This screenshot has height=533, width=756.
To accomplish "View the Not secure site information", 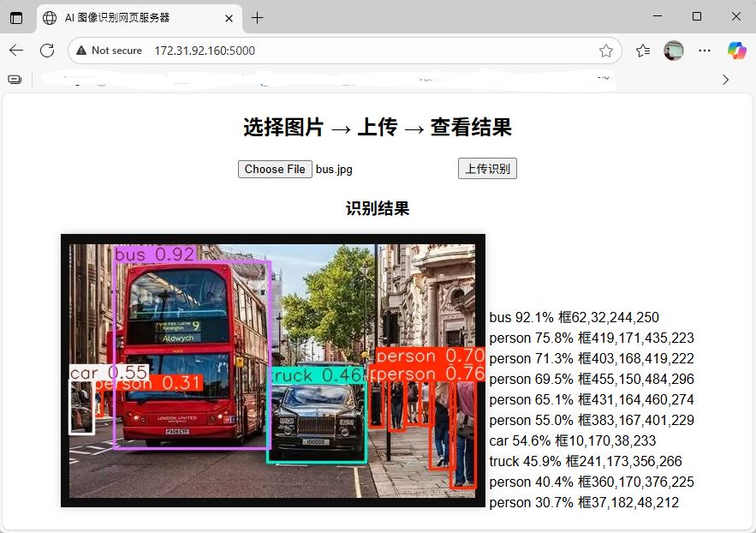I will point(109,51).
